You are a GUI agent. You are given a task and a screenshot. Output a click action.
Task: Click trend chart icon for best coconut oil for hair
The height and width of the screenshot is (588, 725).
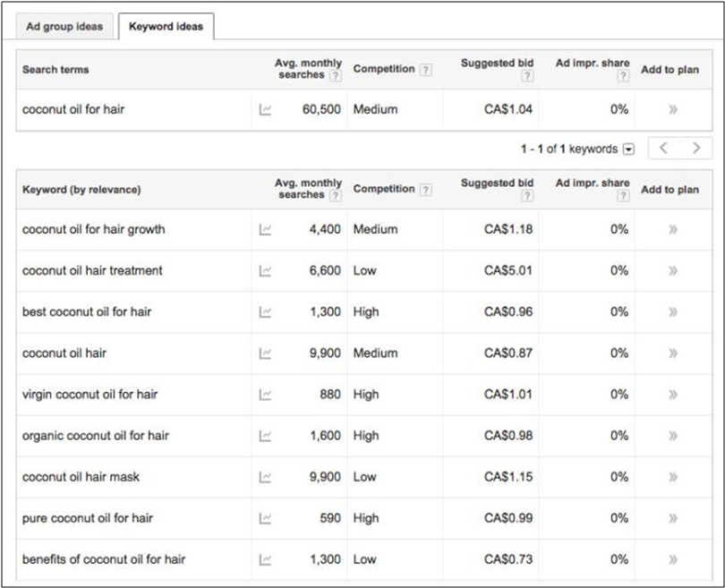pos(265,311)
